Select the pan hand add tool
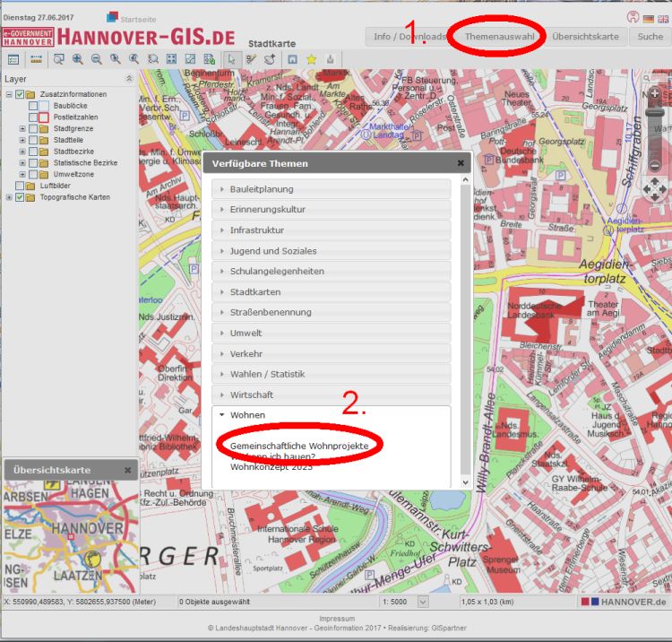Screen dimensions: 672x642 (270, 59)
